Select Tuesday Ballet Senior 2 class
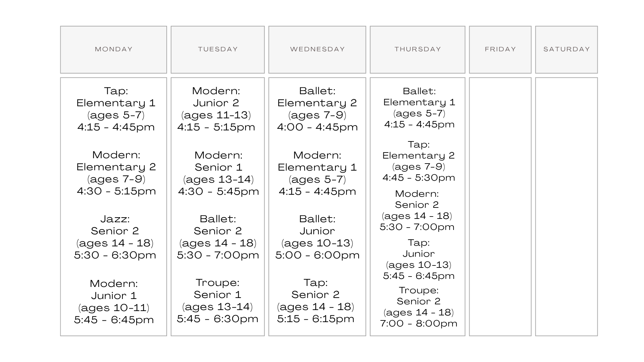This screenshot has width=644, height=362. (x=218, y=237)
